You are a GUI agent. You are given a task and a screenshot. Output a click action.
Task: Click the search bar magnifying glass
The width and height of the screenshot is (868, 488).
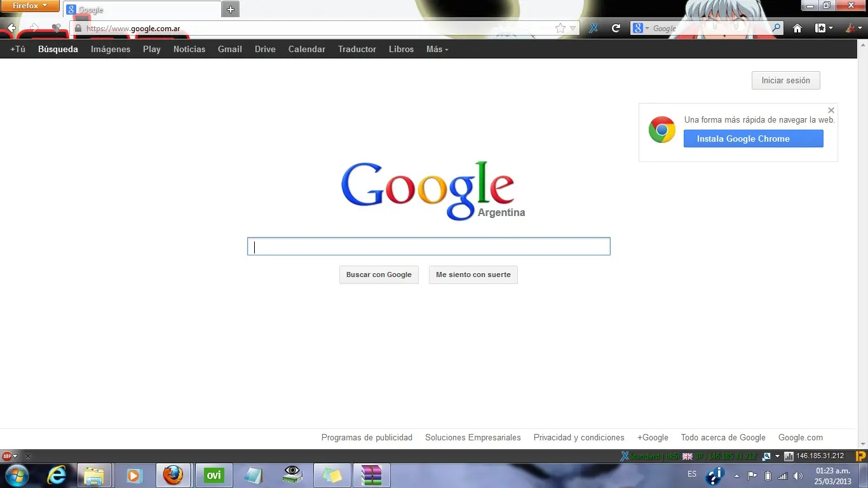[x=776, y=28]
